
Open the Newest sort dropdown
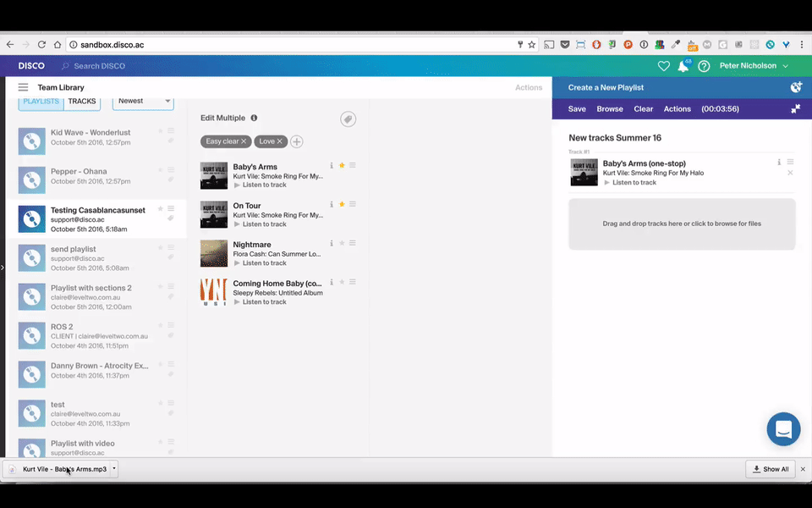pos(144,102)
